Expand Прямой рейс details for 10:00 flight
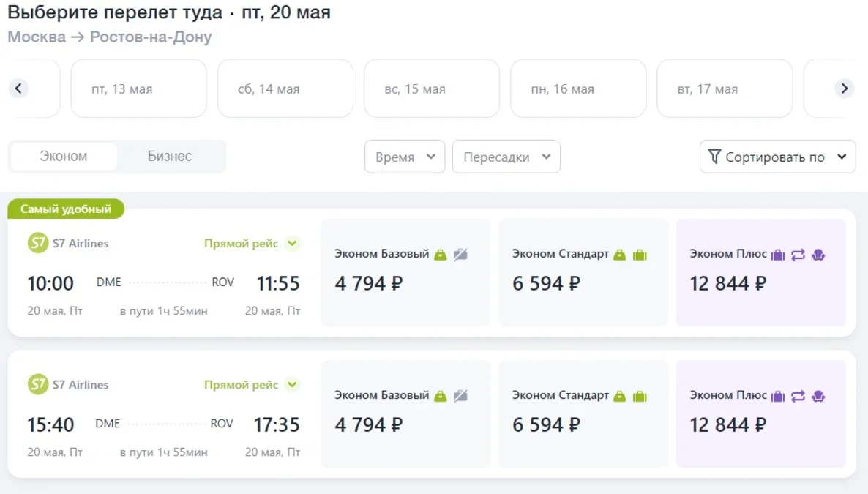 tap(292, 244)
